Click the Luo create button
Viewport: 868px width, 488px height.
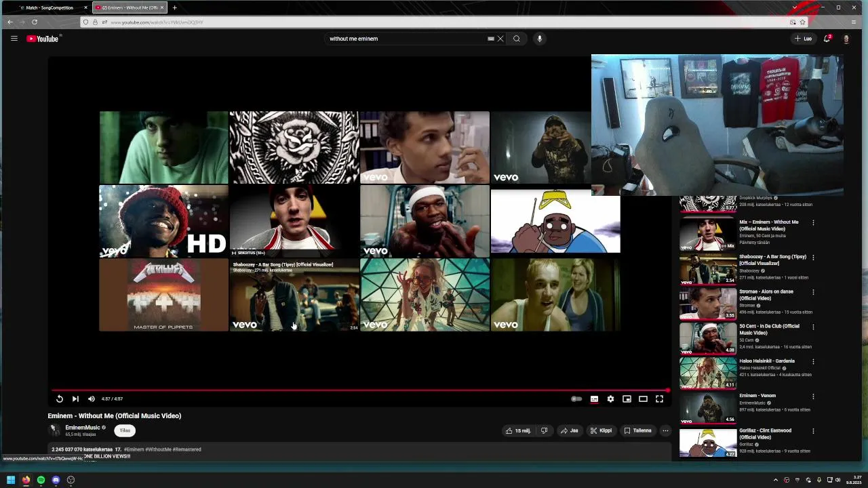pos(804,39)
